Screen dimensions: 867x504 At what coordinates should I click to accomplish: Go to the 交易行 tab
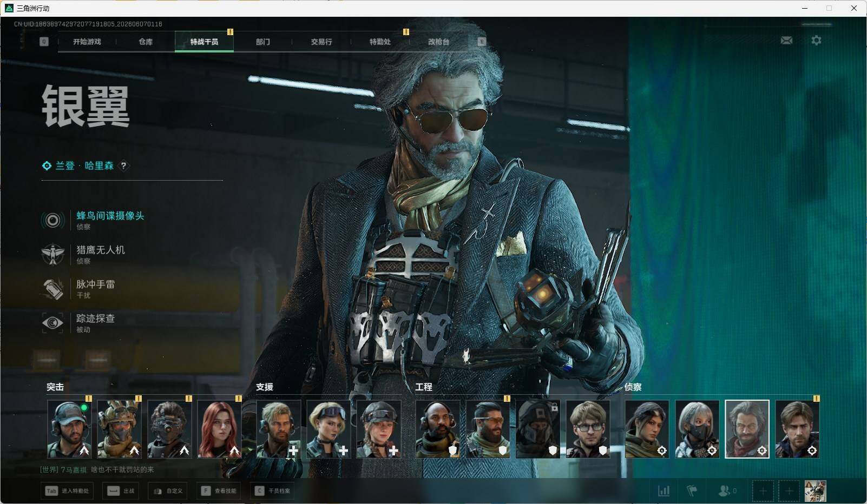click(x=321, y=42)
